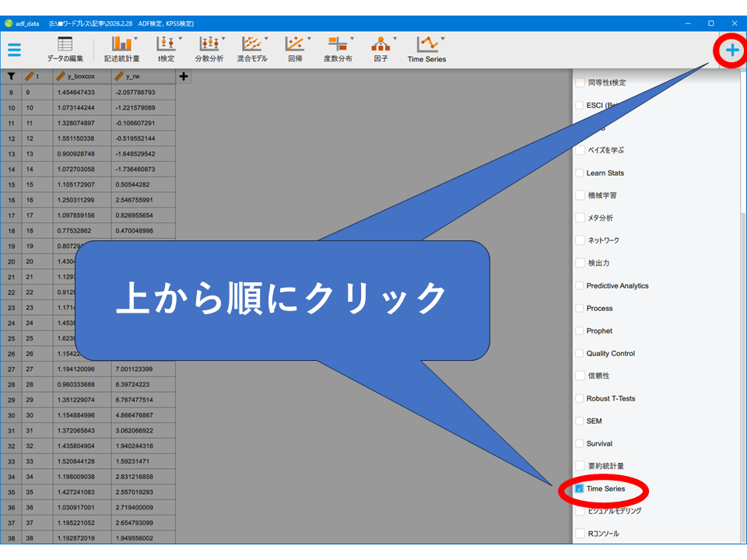Click the blue plus modules icon
Viewport: 747px width, 560px height.
(x=731, y=51)
